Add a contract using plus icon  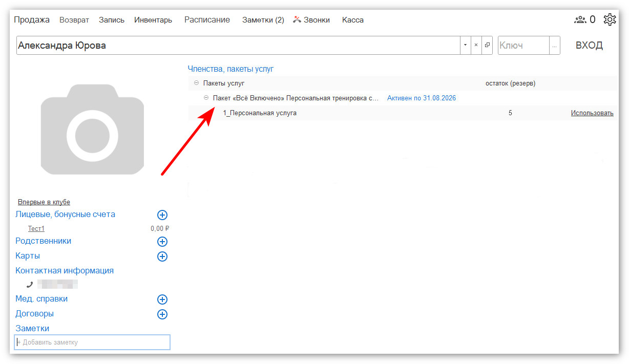[162, 314]
